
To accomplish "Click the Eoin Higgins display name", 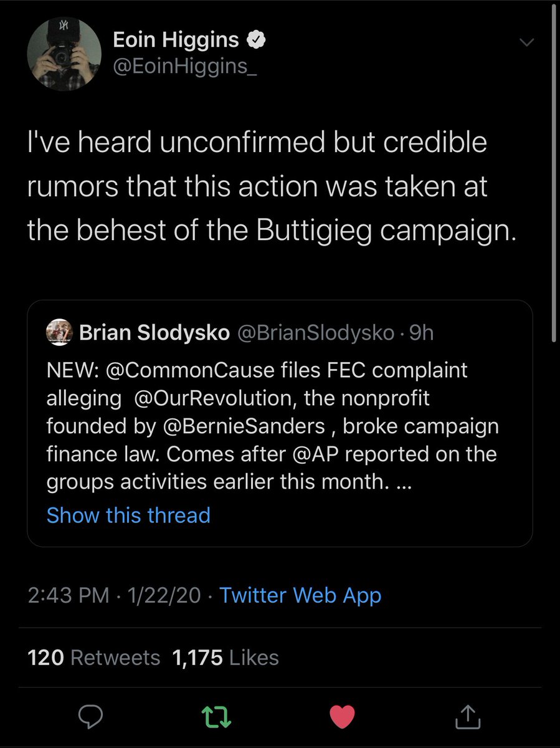I will click(176, 40).
